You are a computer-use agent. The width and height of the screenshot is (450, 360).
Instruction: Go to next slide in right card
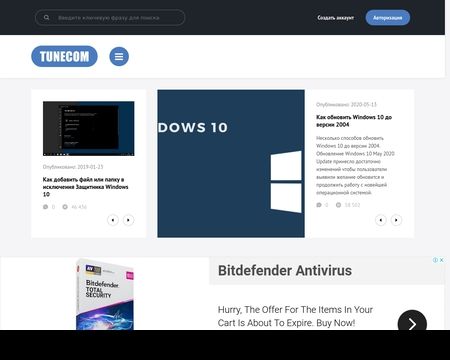(x=396, y=220)
